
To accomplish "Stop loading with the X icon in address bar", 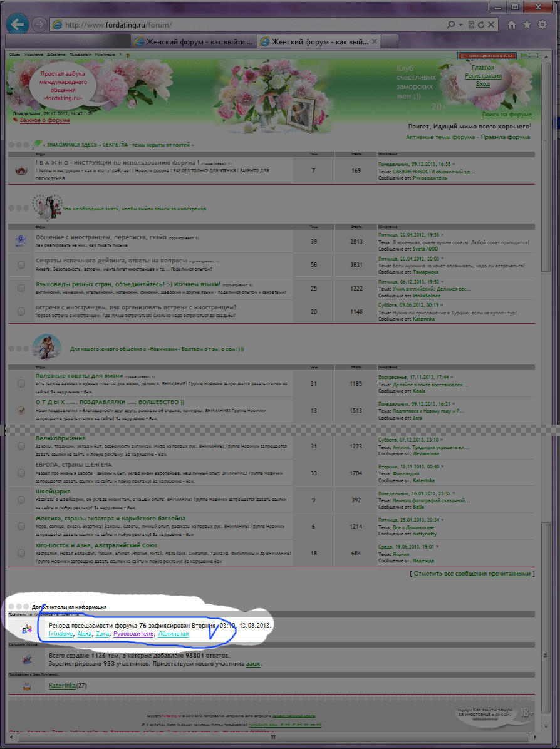I will (x=490, y=24).
